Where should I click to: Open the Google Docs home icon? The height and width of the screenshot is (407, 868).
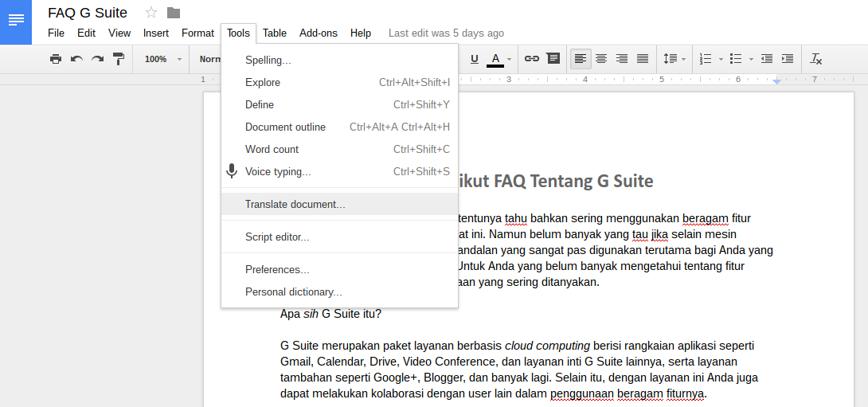coord(16,21)
